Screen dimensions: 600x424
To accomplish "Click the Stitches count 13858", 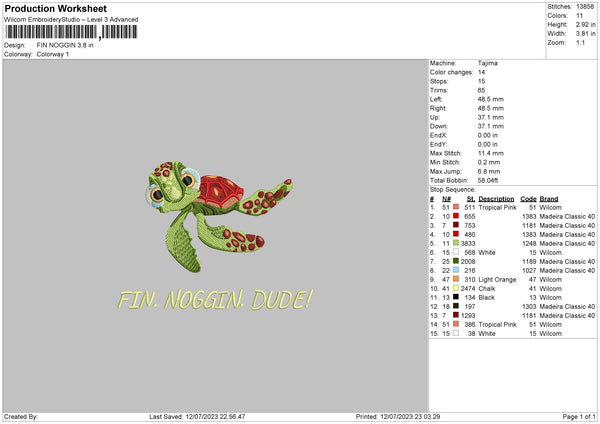I will point(585,7).
